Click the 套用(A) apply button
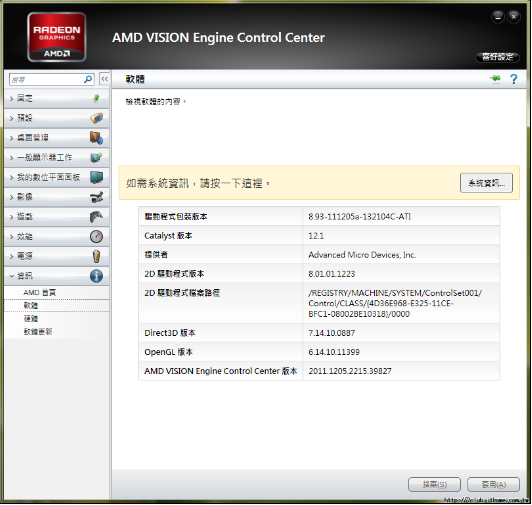Image resolution: width=532 pixels, height=505 pixels. click(x=493, y=485)
